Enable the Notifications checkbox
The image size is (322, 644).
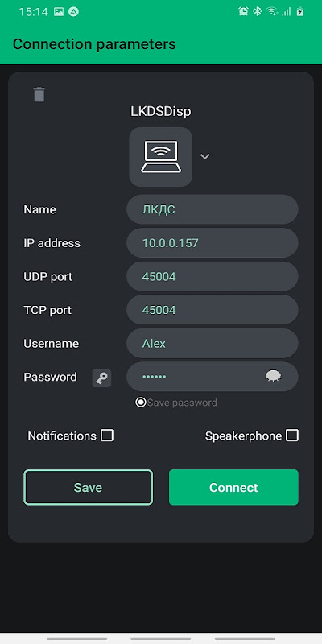[107, 436]
